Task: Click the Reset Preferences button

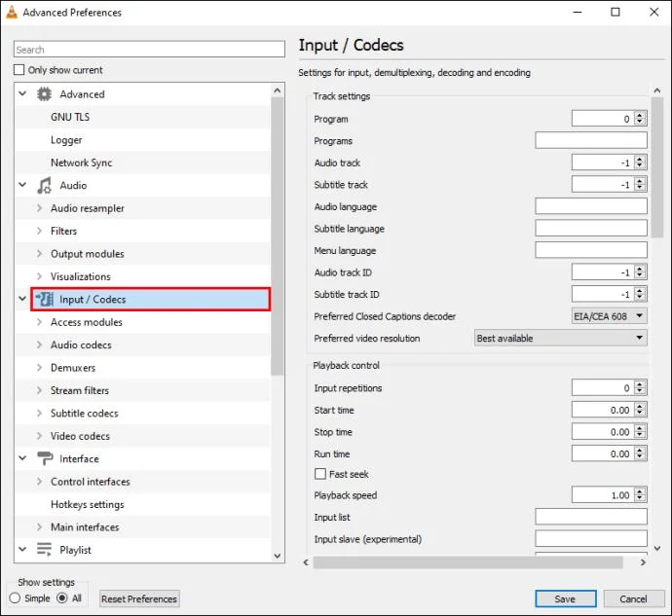Action: point(139,598)
